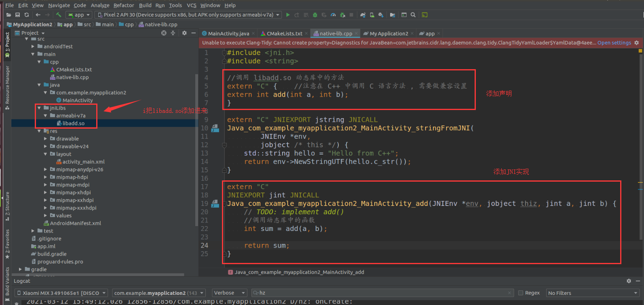
Task: Click the Sync Project with Gradle icon
Action: pos(363,15)
